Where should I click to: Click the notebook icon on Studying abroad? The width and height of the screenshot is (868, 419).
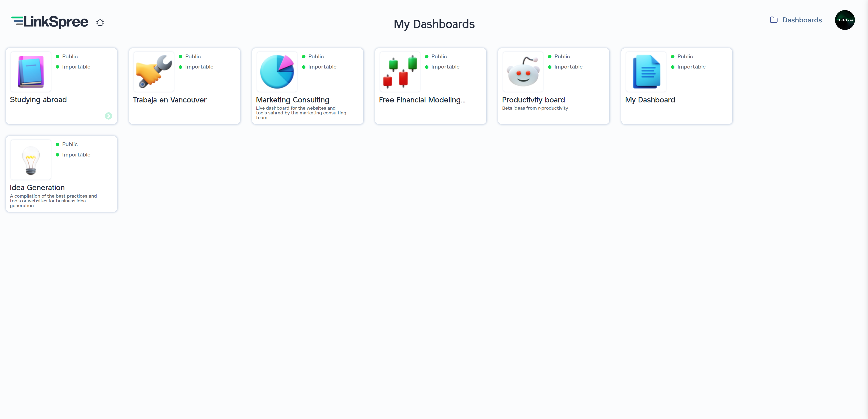pos(31,71)
